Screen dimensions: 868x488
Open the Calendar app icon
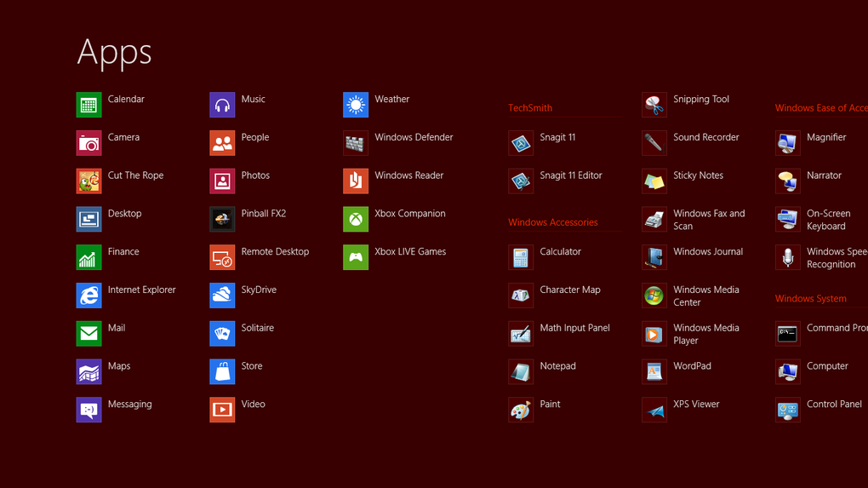89,105
